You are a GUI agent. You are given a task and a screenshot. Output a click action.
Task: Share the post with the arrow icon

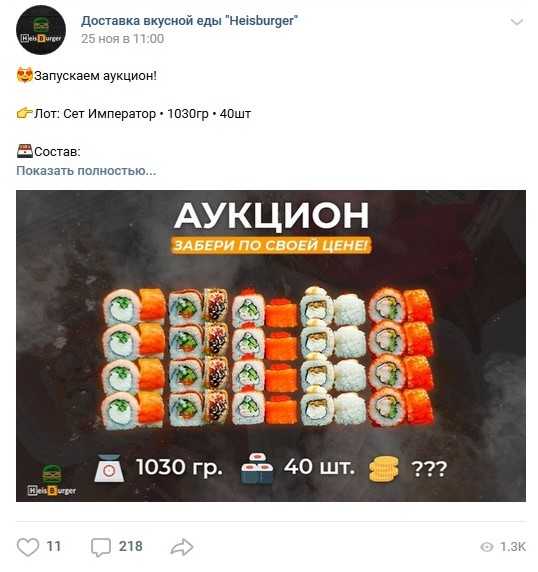click(182, 547)
